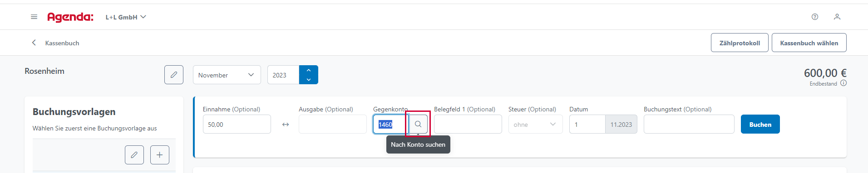Open the hamburger navigation menu
This screenshot has height=173, width=868.
(34, 17)
